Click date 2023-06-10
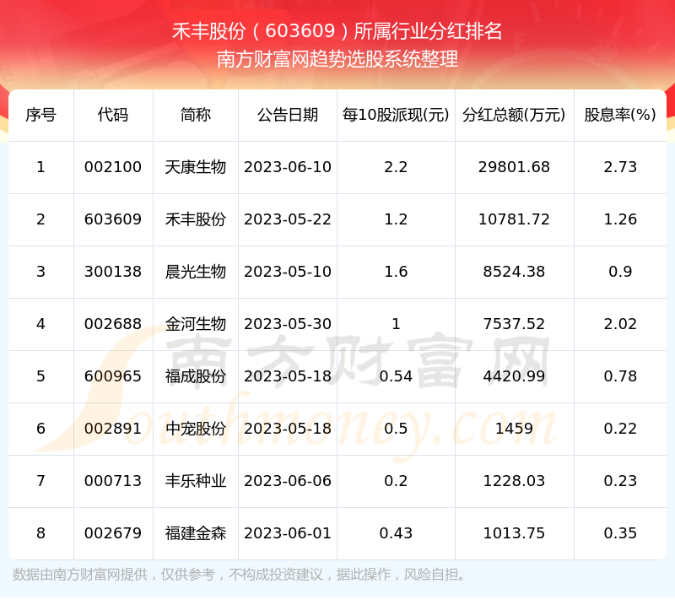The height and width of the screenshot is (616, 675). [x=288, y=167]
